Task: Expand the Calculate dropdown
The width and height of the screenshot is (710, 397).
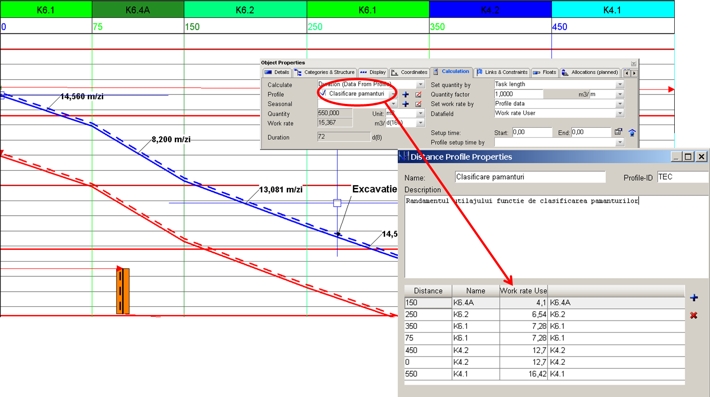Action: [x=420, y=84]
